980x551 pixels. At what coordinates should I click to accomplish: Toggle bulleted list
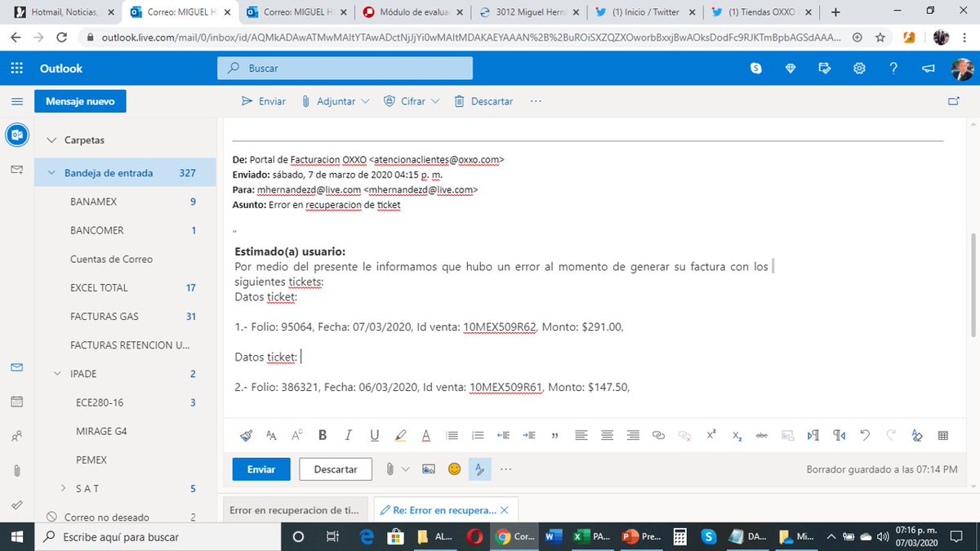452,435
